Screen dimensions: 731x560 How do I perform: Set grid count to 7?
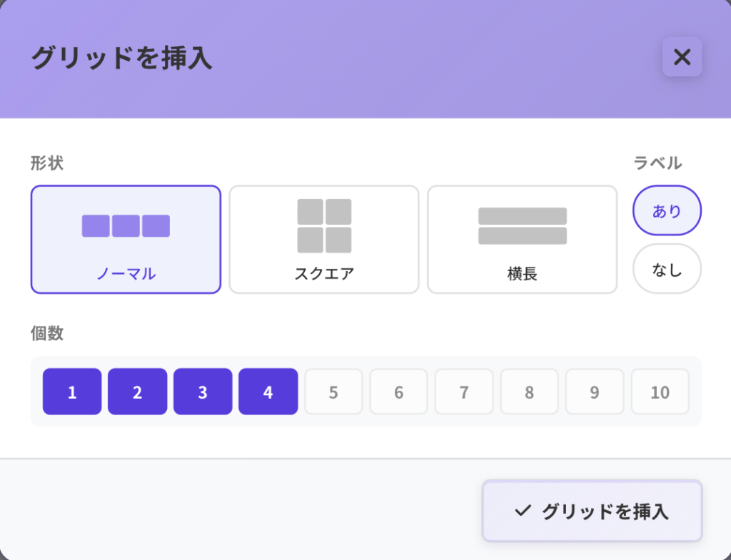tap(464, 392)
